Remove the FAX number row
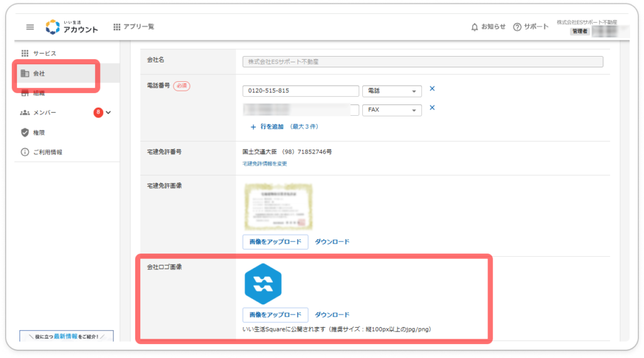 pyautogui.click(x=432, y=108)
